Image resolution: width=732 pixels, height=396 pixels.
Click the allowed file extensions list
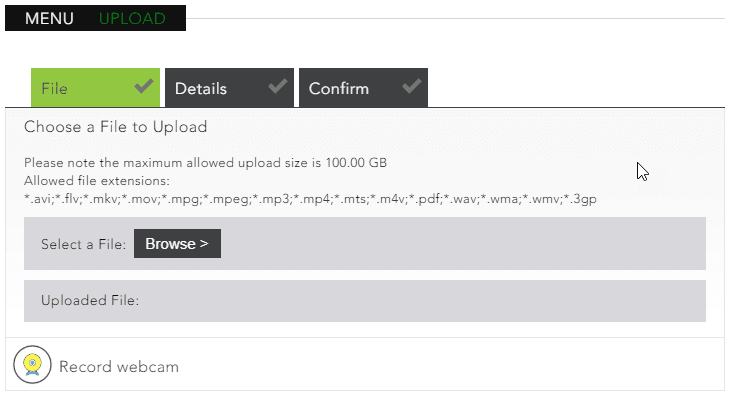click(x=310, y=199)
